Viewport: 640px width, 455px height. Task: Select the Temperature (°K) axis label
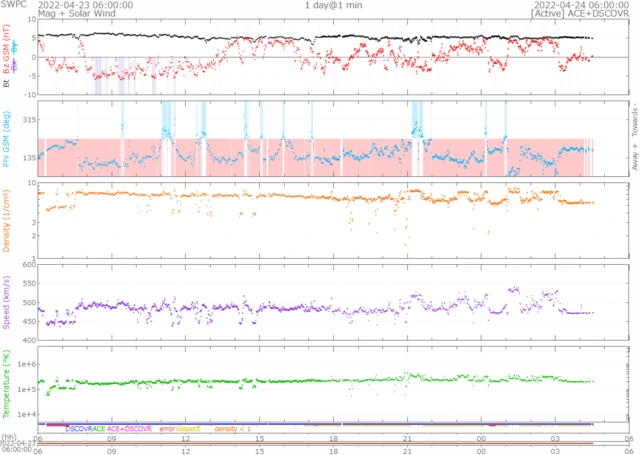[7, 385]
